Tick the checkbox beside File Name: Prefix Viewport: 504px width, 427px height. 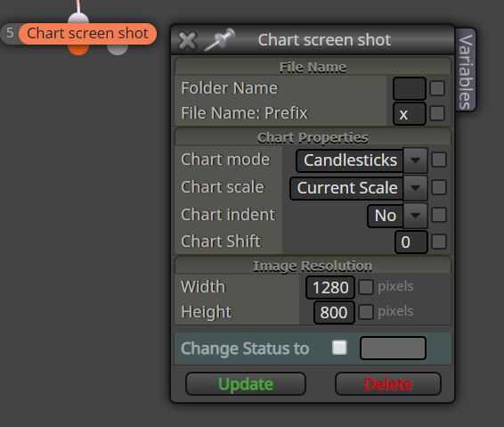coord(437,113)
